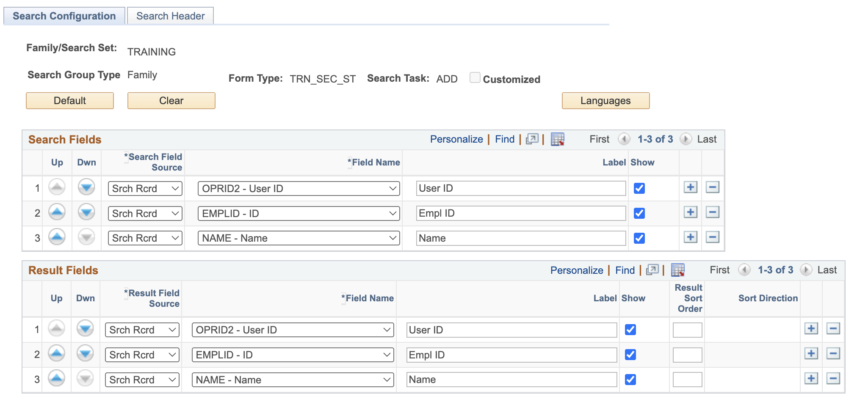Open Search Fields grid in new window

click(532, 139)
